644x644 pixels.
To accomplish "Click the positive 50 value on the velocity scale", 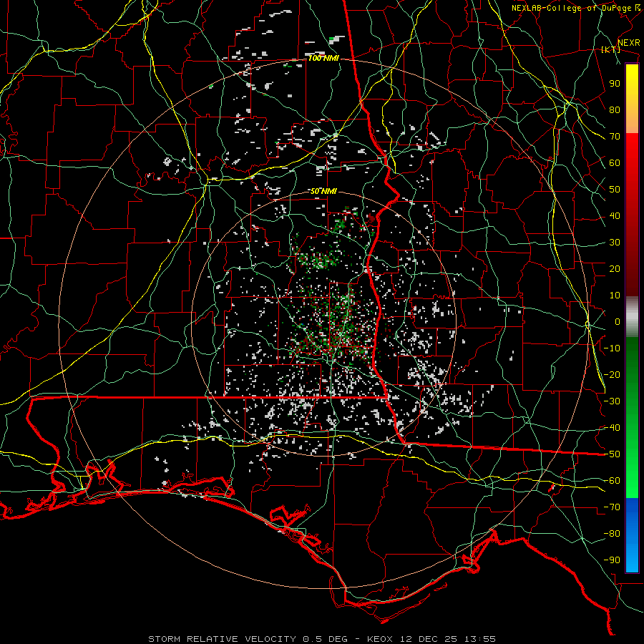I will [615, 190].
